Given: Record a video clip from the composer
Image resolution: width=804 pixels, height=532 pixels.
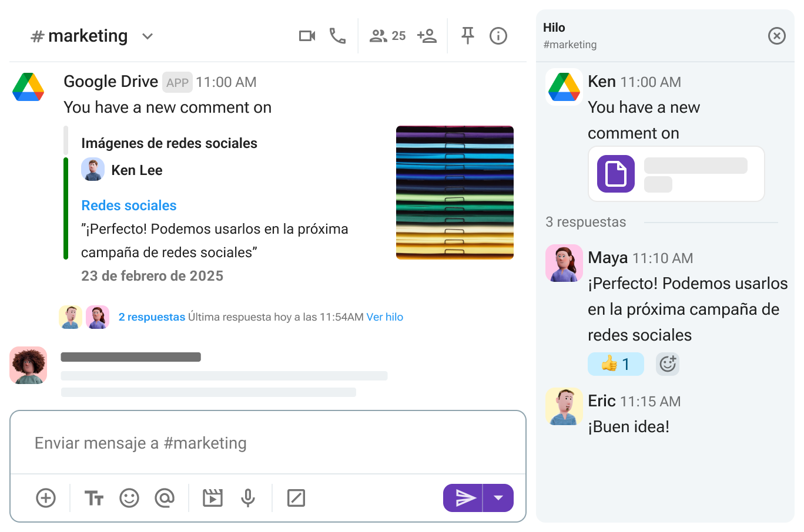Looking at the screenshot, I should [x=212, y=497].
